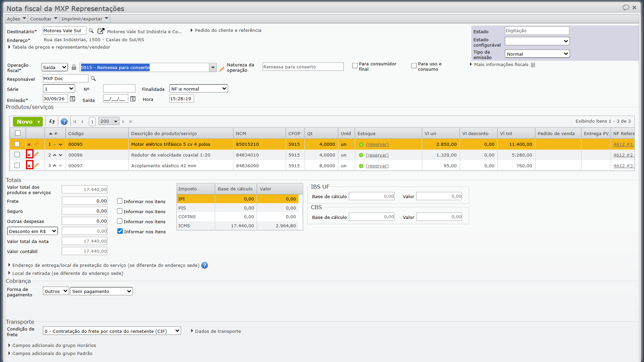
Task: Click the Nº input field
Action: click(x=119, y=89)
